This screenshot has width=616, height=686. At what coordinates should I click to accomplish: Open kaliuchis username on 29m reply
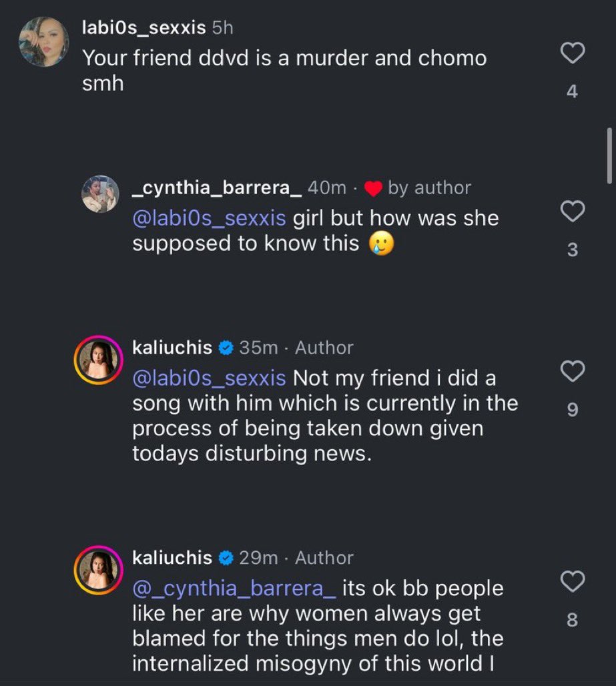172,558
